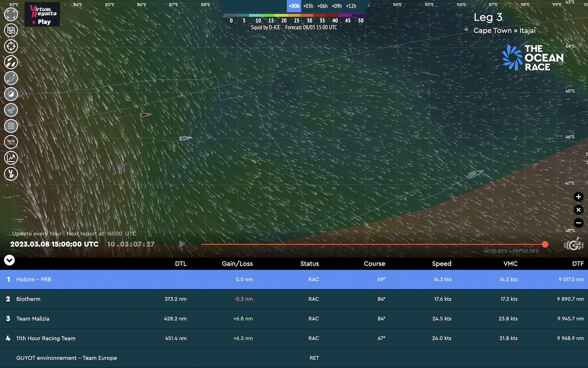The image size is (588, 368).
Task: Toggle the latitude/longitude grid icon
Action: pos(11,126)
